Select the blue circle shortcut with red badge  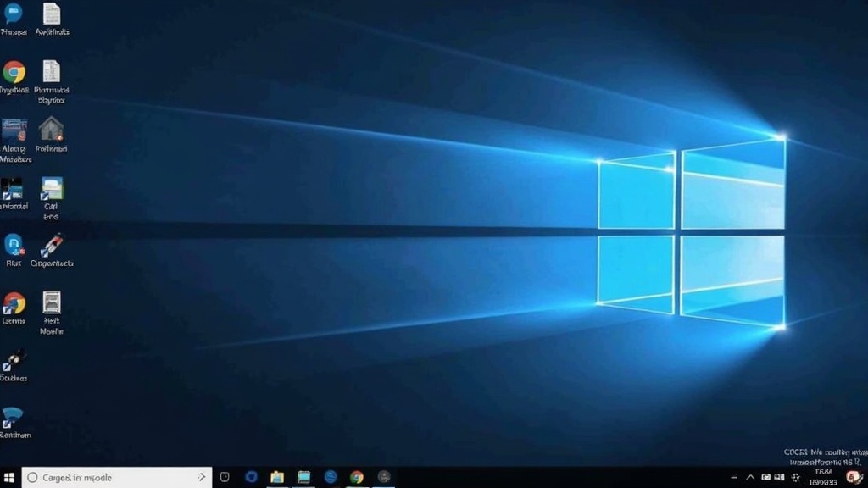14,245
